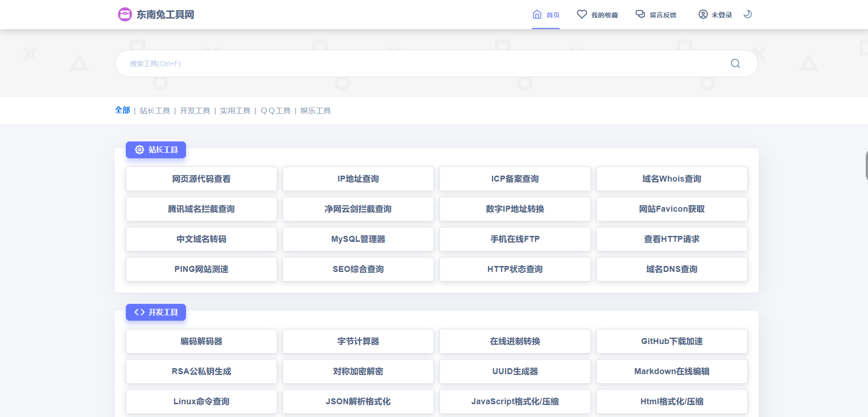This screenshot has height=417, width=868.
Task: Open 首页 navigation tab
Action: pyautogui.click(x=546, y=15)
